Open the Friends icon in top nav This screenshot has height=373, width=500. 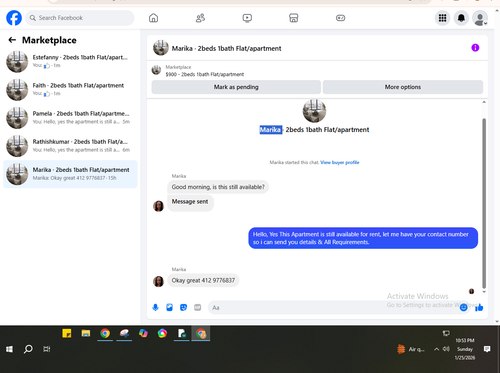point(200,18)
